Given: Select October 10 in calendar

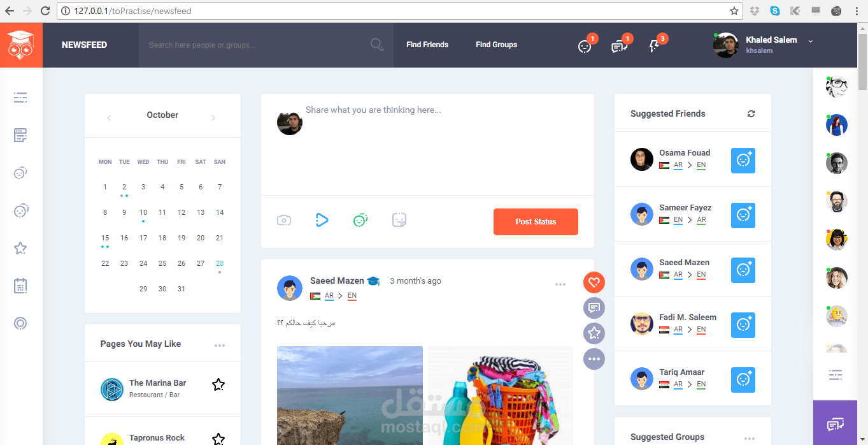Looking at the screenshot, I should pos(143,212).
